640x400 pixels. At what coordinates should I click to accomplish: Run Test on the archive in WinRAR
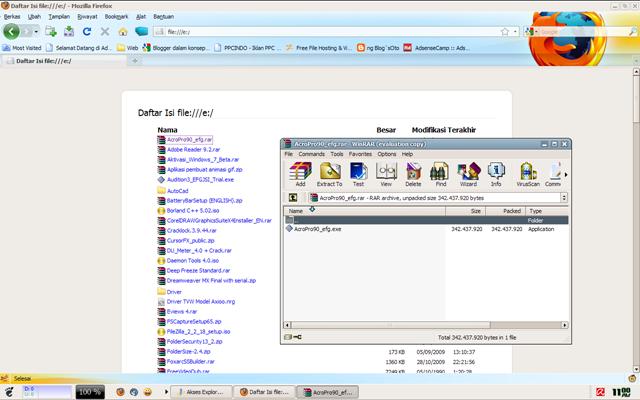coord(358,174)
